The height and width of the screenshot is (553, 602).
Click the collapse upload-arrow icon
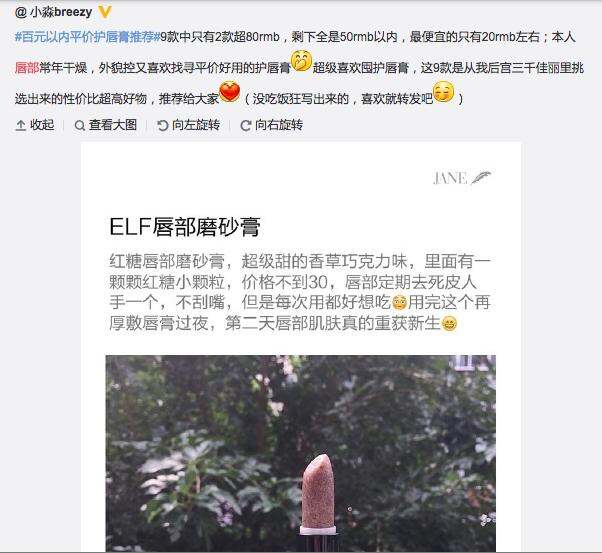pos(20,126)
